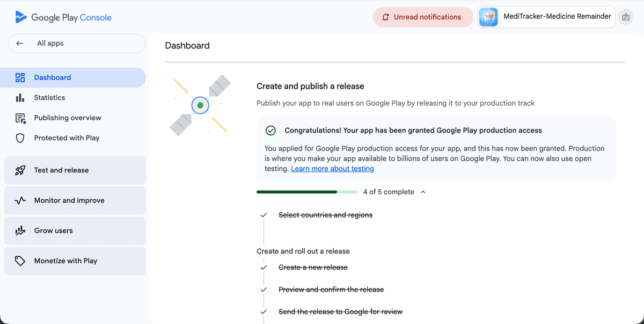This screenshot has height=324, width=644.
Task: Open the Send the release to Google for review step
Action: [340, 312]
